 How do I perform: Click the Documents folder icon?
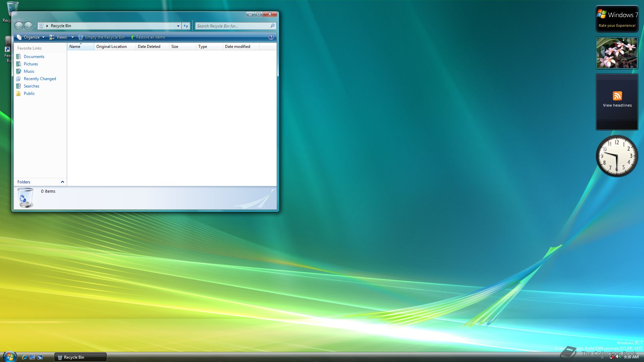tap(18, 57)
